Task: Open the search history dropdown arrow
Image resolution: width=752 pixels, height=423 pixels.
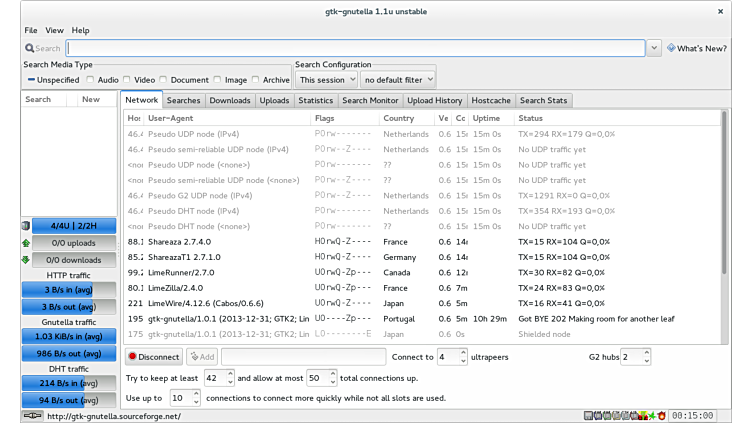Action: coord(654,48)
